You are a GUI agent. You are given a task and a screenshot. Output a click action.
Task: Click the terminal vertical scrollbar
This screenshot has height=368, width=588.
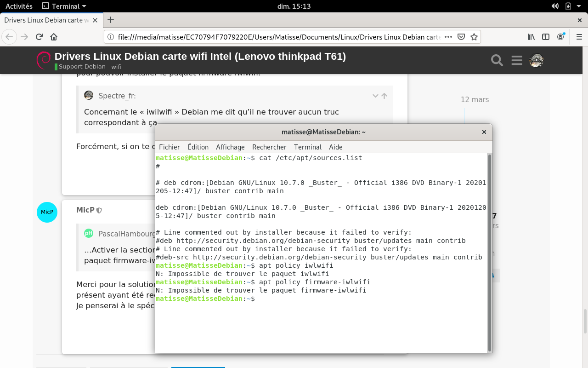coord(489,253)
